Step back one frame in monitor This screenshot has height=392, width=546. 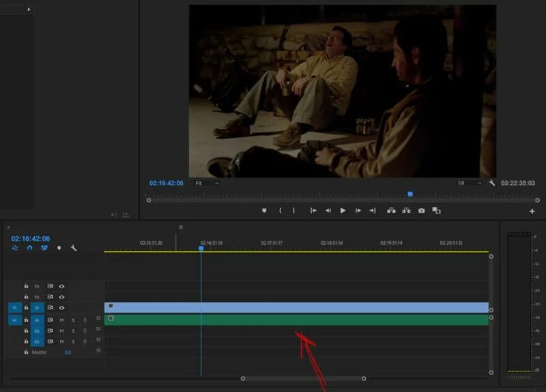point(328,211)
